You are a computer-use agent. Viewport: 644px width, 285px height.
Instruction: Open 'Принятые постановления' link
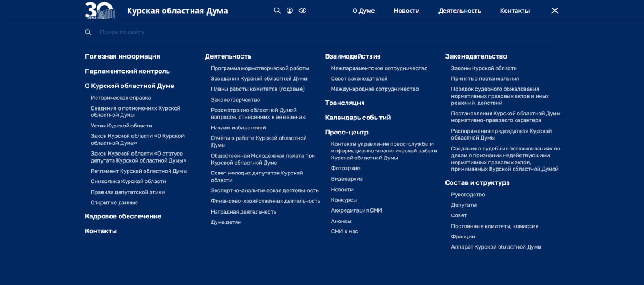point(485,78)
